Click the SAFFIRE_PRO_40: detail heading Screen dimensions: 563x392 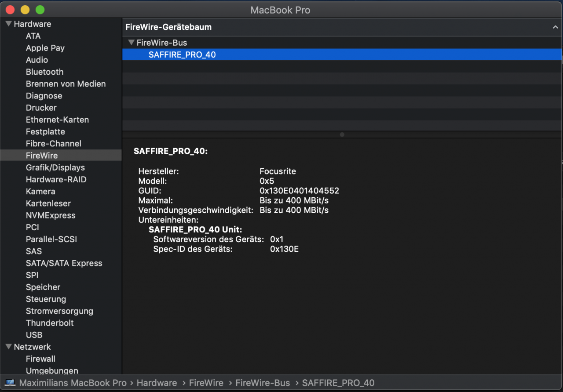[170, 151]
